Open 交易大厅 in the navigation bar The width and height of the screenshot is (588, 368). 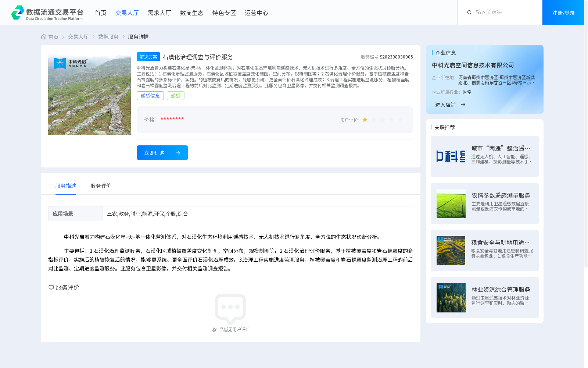click(x=127, y=13)
